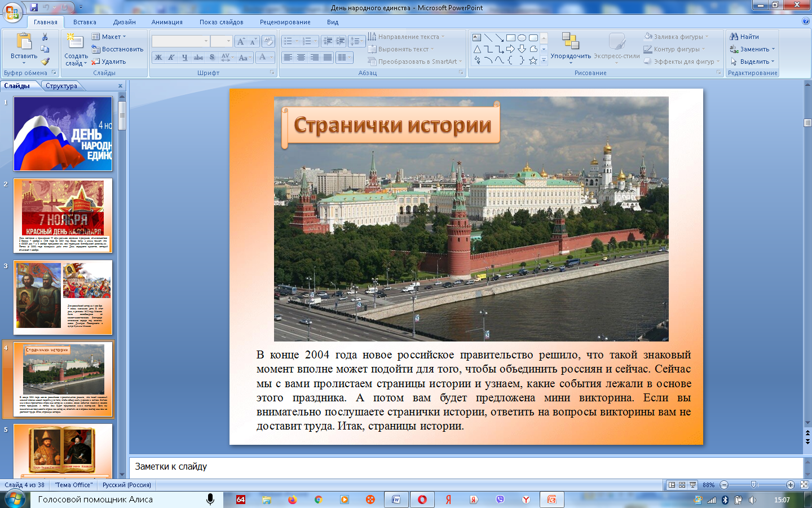Click the Delete slide button
The image size is (812, 508).
(109, 62)
